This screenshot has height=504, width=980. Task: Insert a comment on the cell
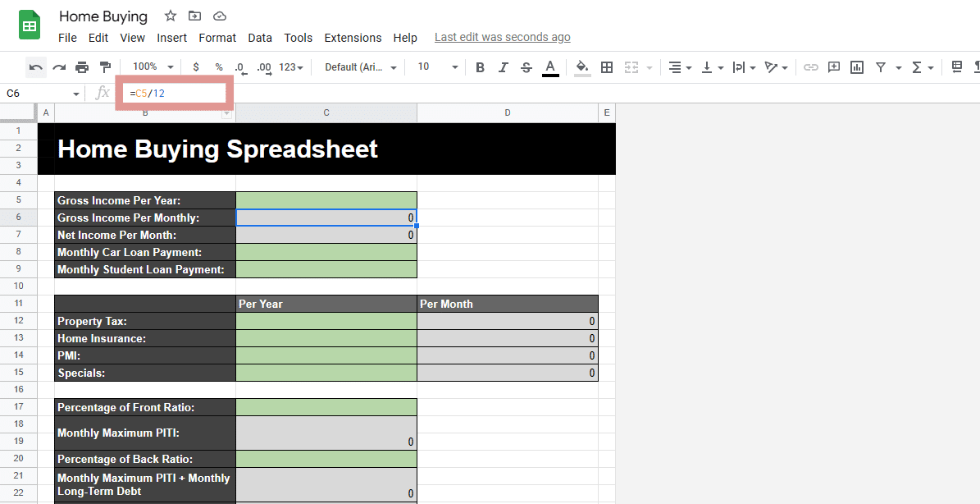[834, 67]
